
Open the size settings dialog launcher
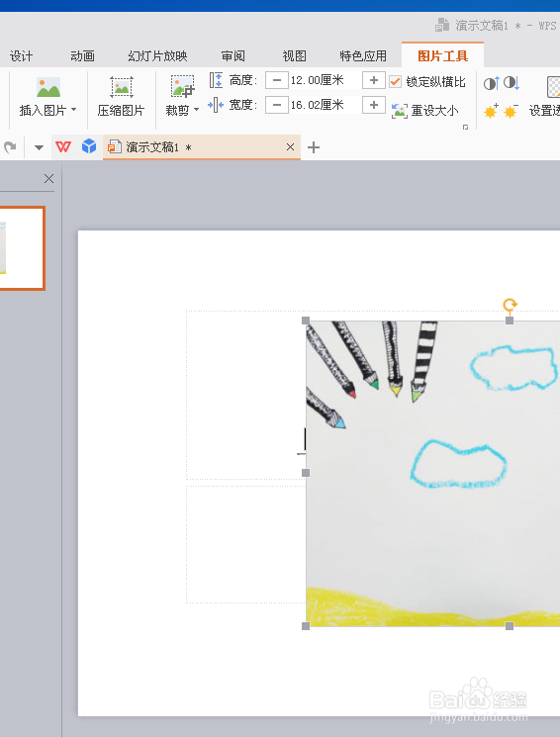[x=465, y=127]
